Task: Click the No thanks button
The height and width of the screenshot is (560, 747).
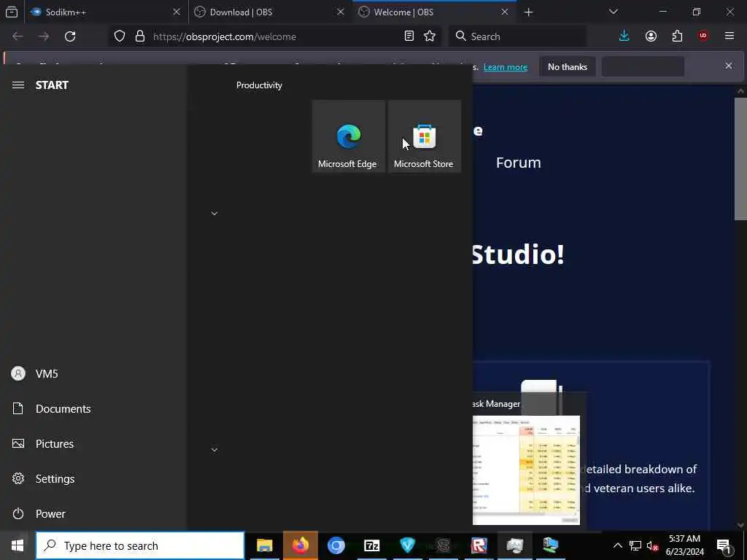Action: 568,66
